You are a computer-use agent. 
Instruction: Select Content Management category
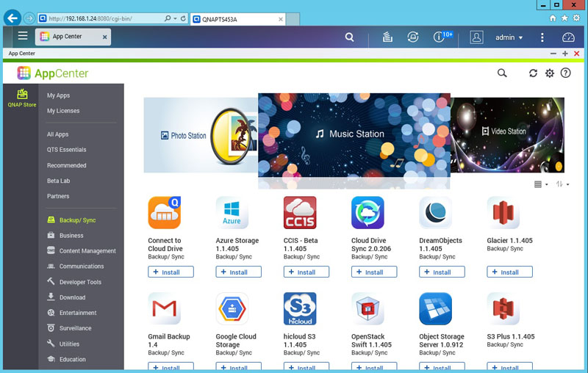point(82,251)
